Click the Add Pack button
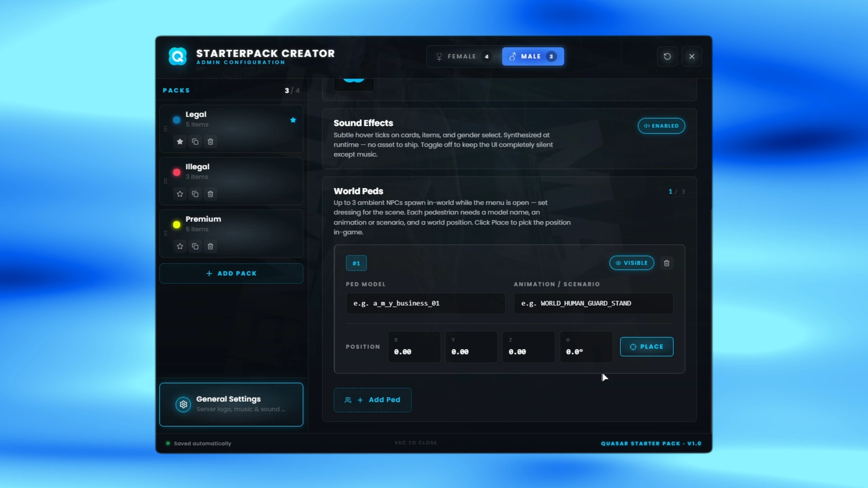 pos(231,273)
